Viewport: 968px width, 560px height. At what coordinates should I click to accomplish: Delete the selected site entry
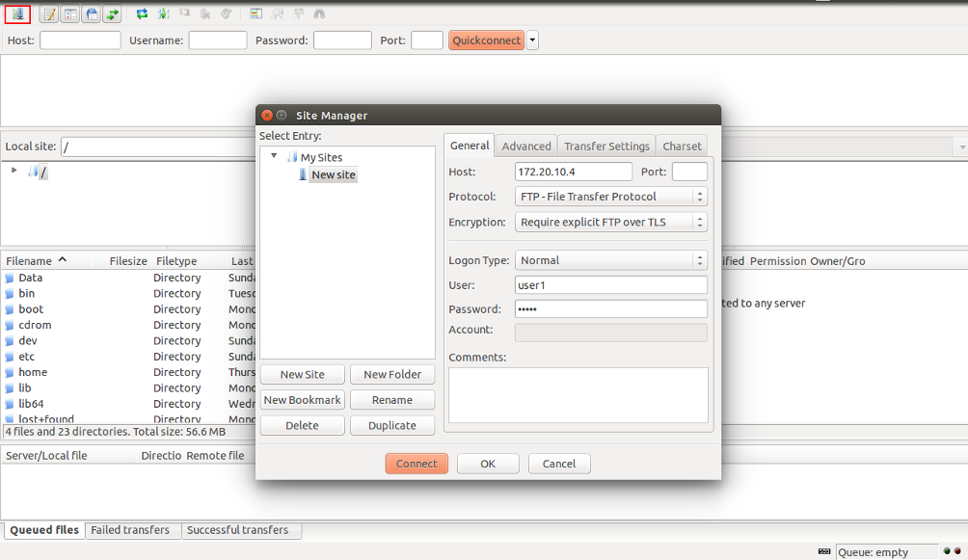(303, 425)
